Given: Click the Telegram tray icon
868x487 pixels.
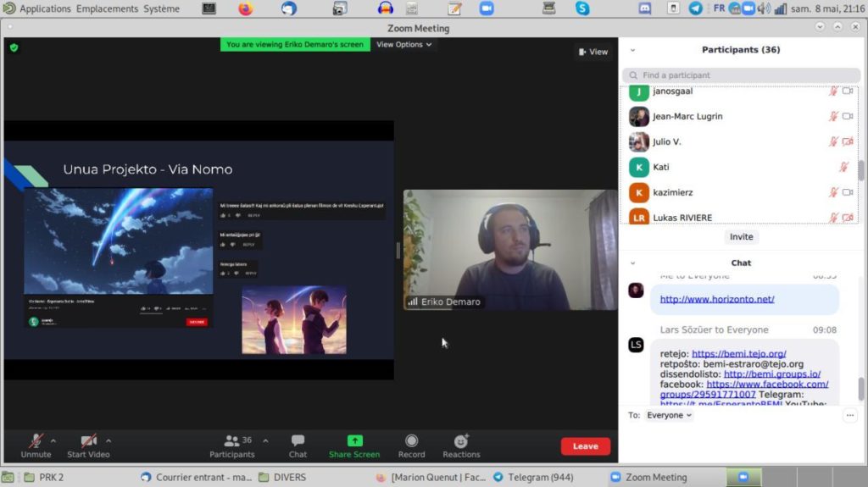Looking at the screenshot, I should (x=695, y=8).
